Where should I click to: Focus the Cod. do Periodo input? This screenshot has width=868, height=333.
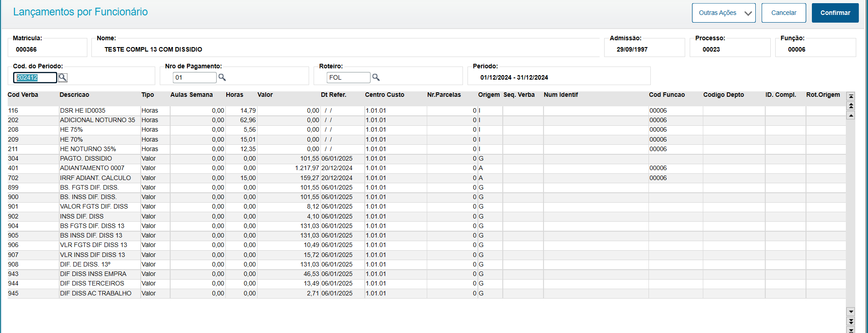click(x=35, y=78)
